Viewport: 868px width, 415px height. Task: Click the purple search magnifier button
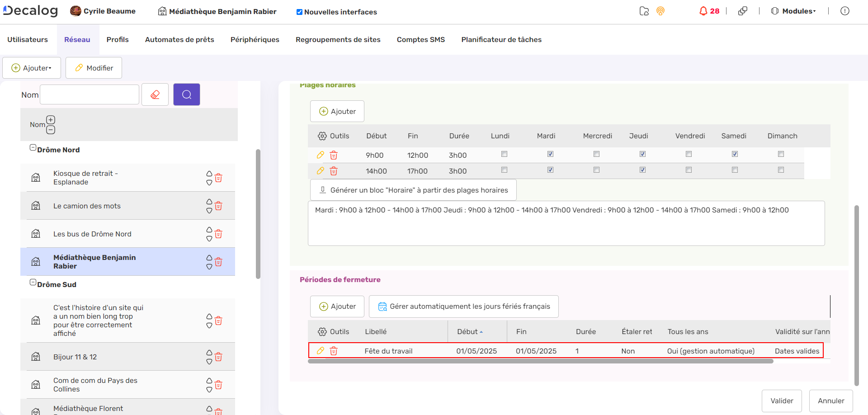click(x=187, y=94)
